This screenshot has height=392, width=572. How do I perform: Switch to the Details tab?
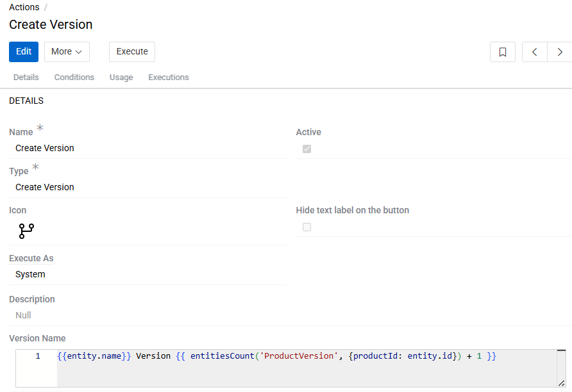coord(26,78)
